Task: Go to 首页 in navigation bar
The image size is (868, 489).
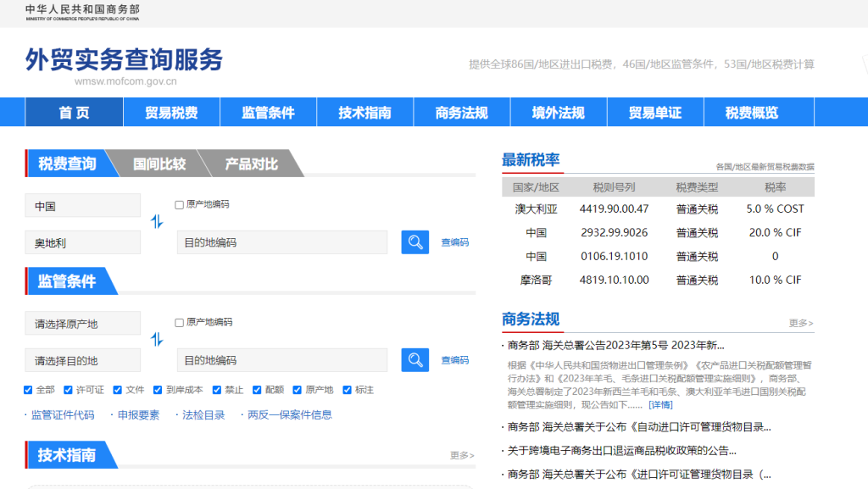Action: click(75, 113)
